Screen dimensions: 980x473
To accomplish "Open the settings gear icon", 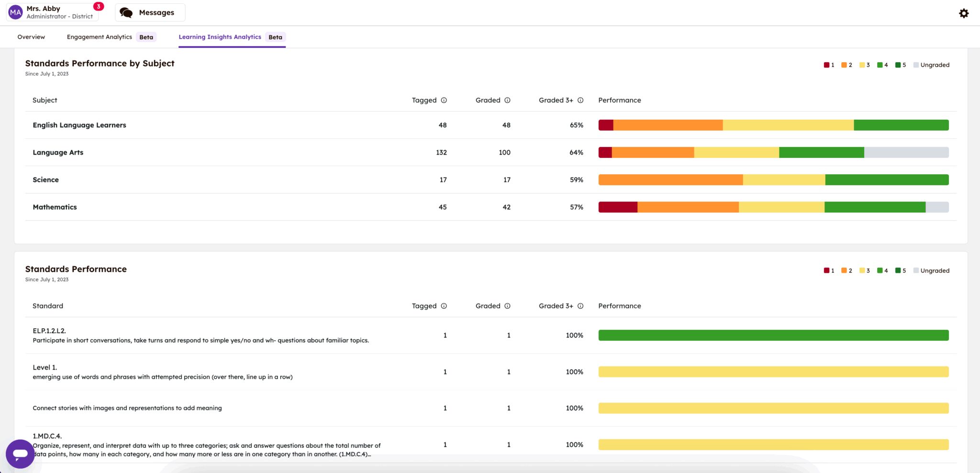I will (964, 13).
